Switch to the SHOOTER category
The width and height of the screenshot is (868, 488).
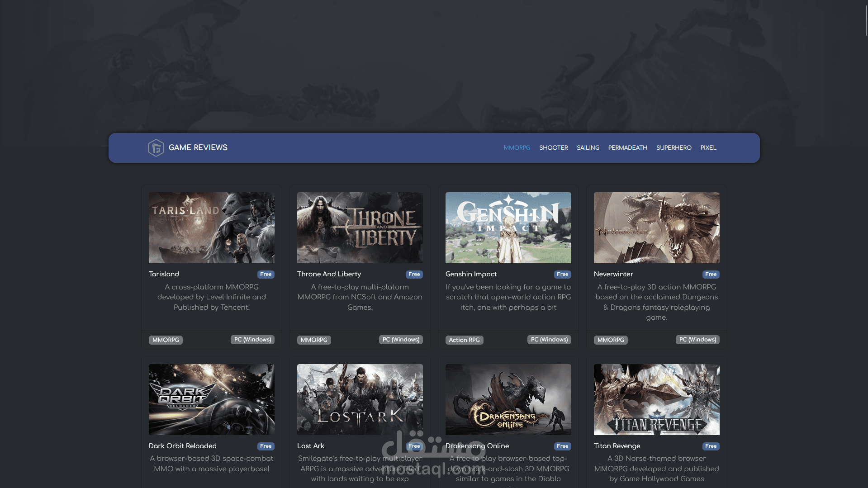[x=553, y=148]
